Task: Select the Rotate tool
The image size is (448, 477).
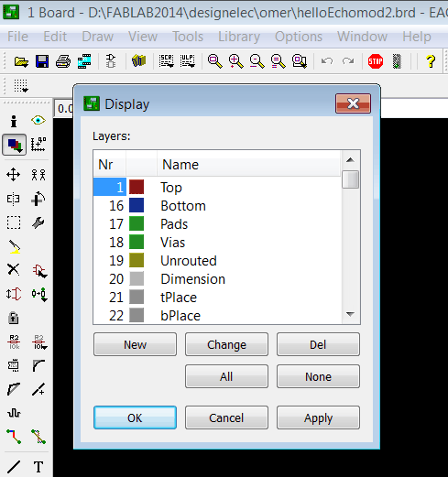Action: [x=38, y=199]
